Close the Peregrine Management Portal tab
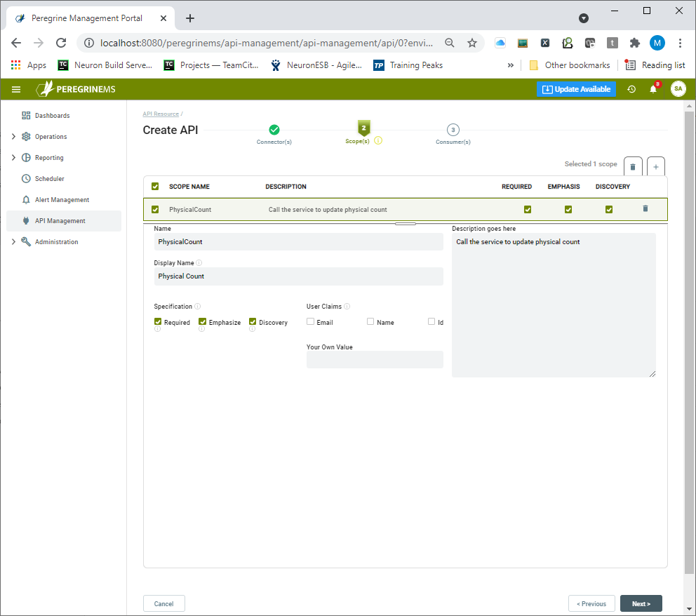This screenshot has height=616, width=696. point(163,18)
